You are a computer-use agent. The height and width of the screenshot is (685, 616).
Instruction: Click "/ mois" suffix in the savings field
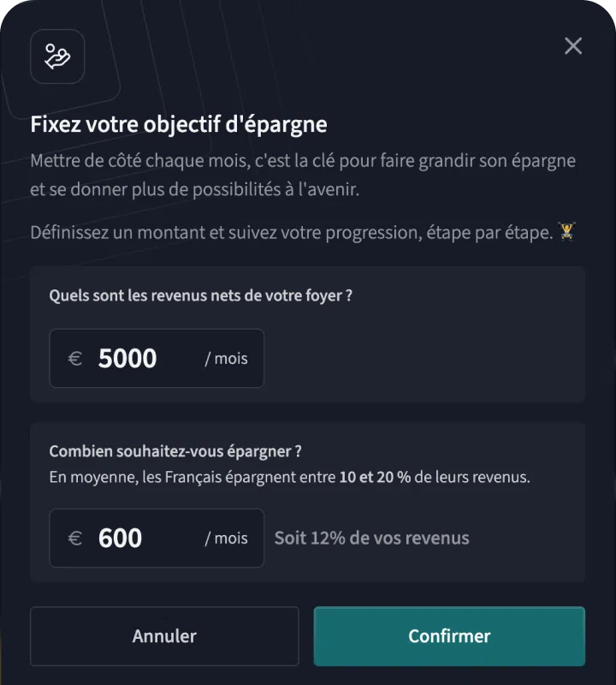pyautogui.click(x=226, y=538)
